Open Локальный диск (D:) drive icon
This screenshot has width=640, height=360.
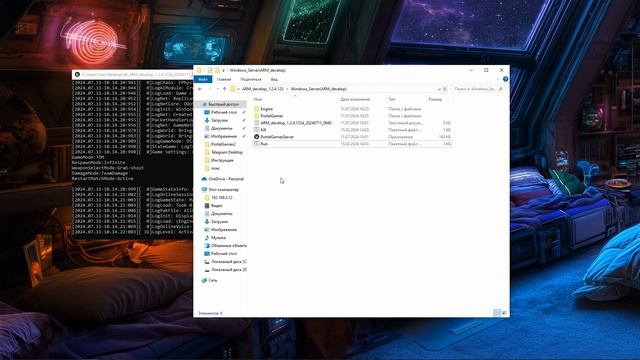tap(207, 270)
